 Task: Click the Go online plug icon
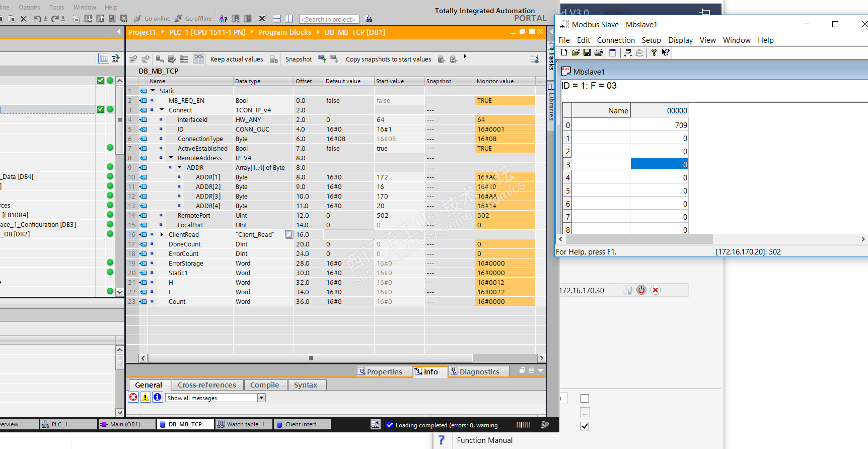(137, 19)
